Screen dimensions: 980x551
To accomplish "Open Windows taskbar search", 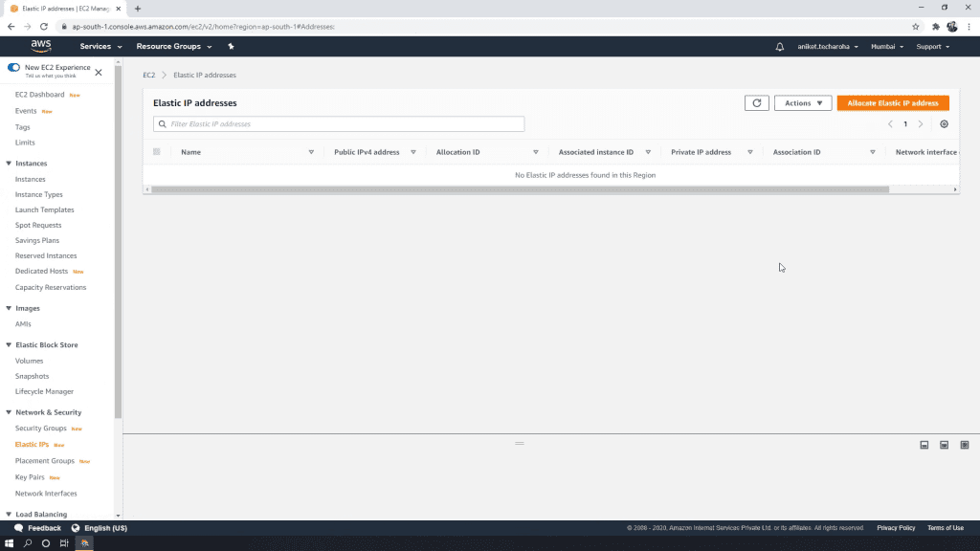I will point(28,543).
